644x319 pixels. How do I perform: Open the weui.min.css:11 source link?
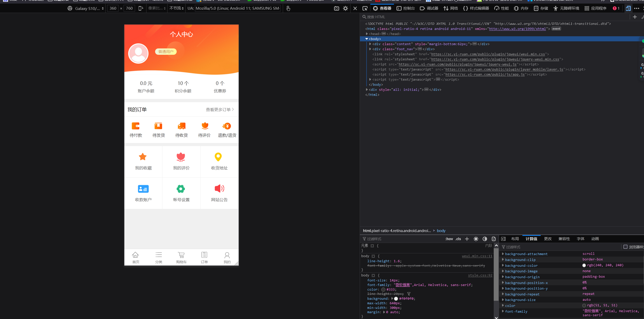(477, 256)
